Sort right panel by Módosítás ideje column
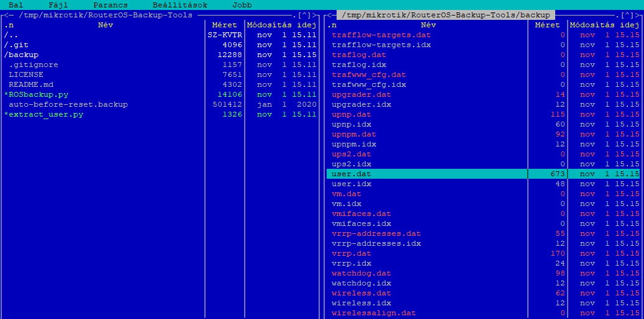 click(x=605, y=25)
